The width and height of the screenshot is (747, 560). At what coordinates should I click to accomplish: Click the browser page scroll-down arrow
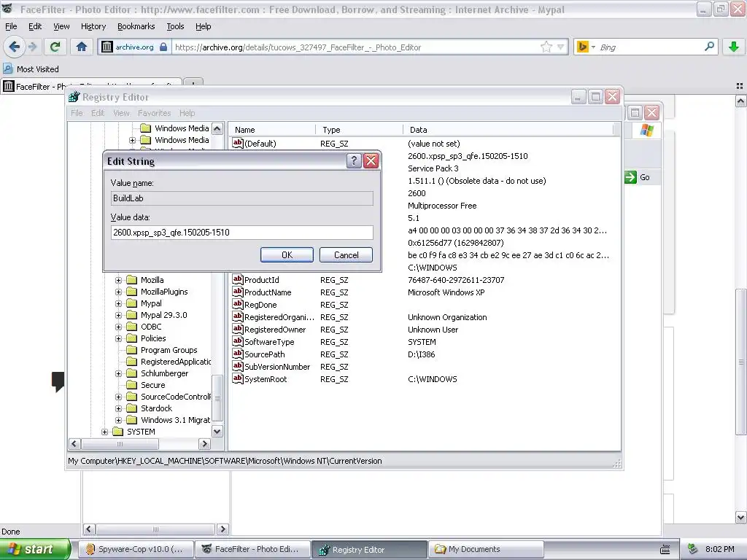740,517
